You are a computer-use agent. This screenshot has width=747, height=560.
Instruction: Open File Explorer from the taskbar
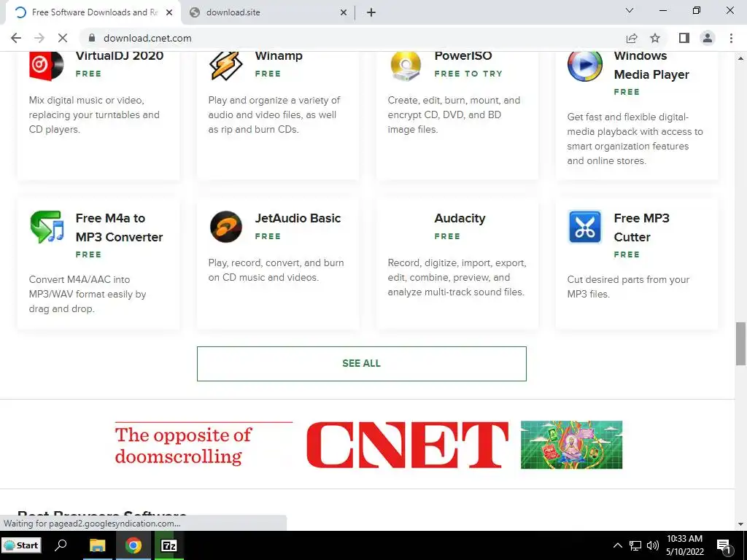[x=97, y=545]
